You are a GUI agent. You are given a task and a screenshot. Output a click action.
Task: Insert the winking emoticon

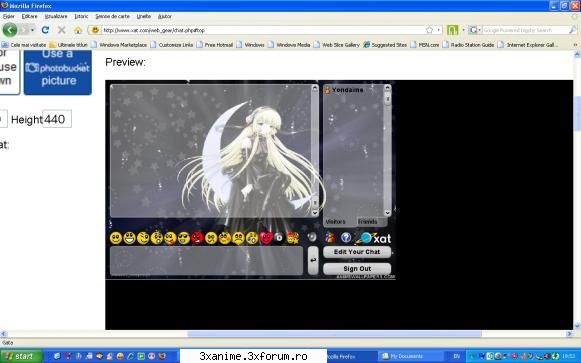[x=143, y=238]
